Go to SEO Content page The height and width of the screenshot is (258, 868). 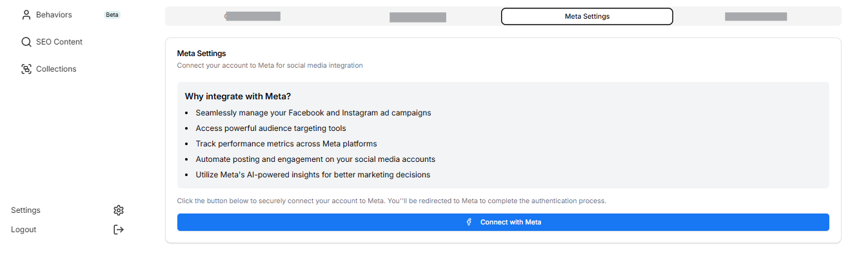(59, 42)
